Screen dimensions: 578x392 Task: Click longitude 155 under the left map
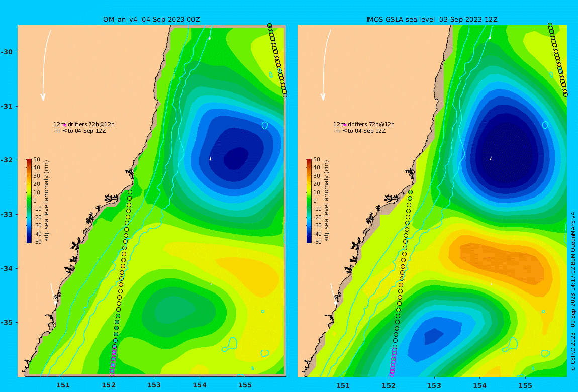tap(245, 385)
